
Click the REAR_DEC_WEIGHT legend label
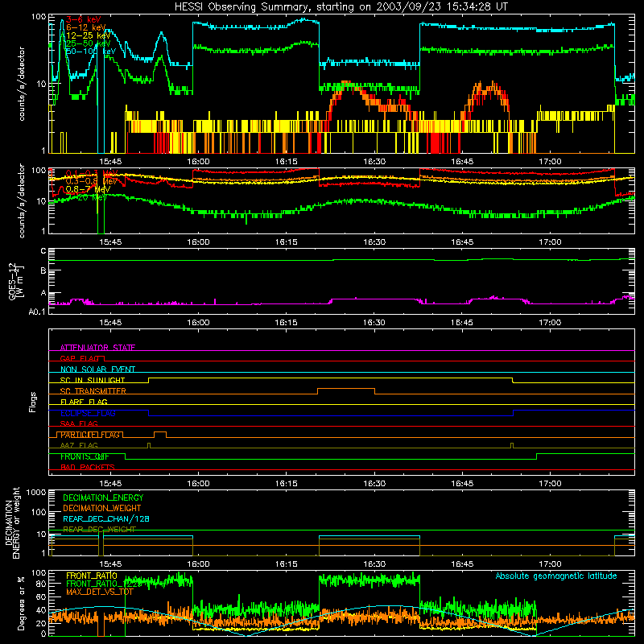point(99,530)
